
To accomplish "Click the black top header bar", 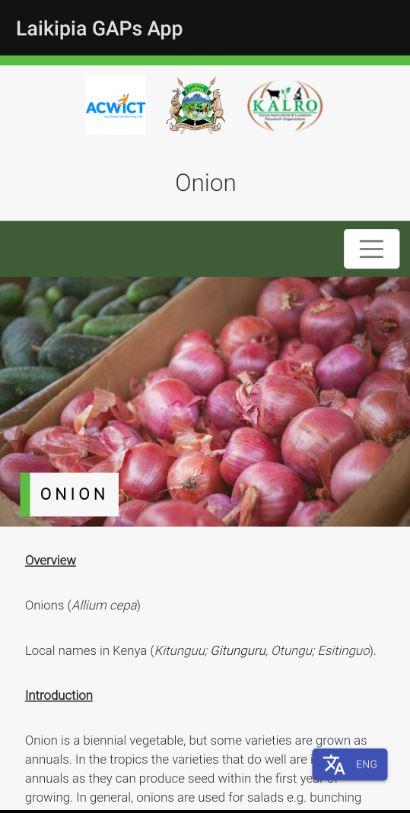I will (205, 27).
